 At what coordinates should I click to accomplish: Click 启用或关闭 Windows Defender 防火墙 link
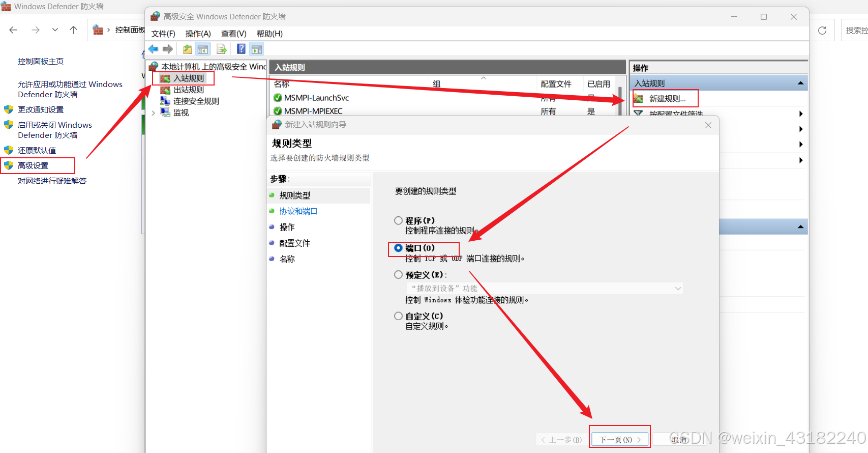pyautogui.click(x=55, y=130)
